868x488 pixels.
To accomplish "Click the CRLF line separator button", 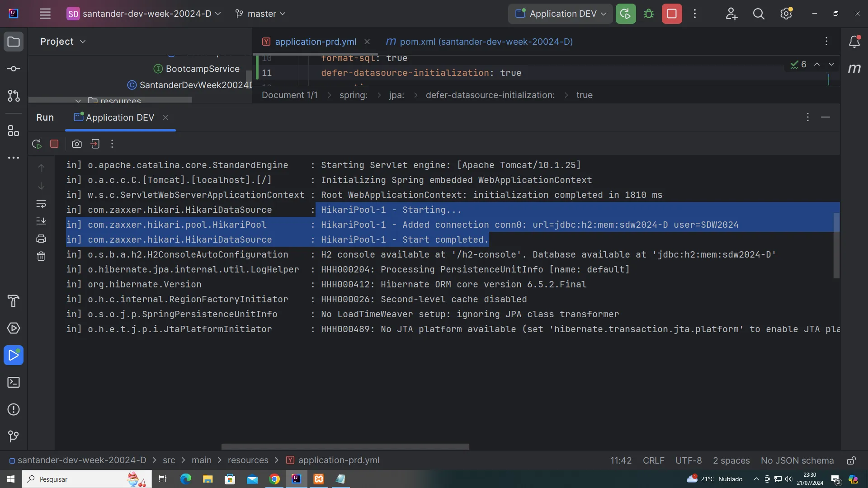I will [653, 460].
